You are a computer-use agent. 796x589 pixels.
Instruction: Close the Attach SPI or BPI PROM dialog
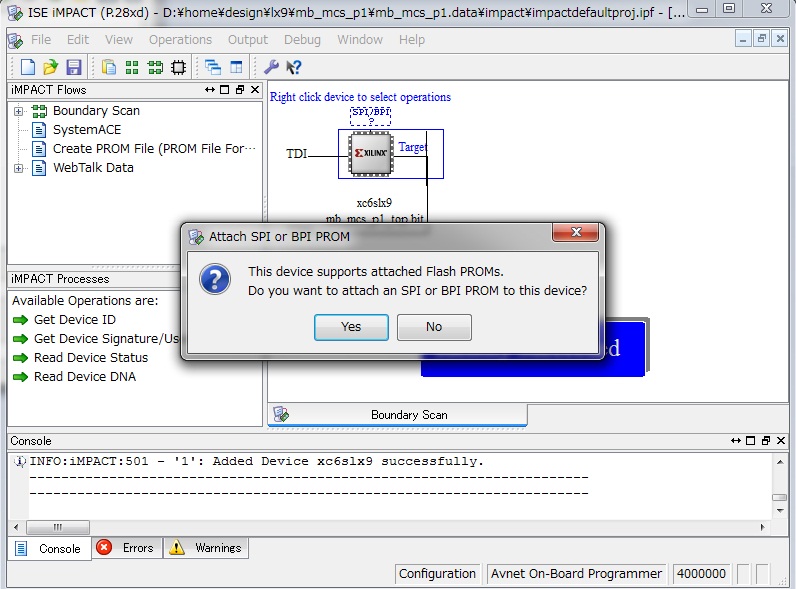point(576,233)
